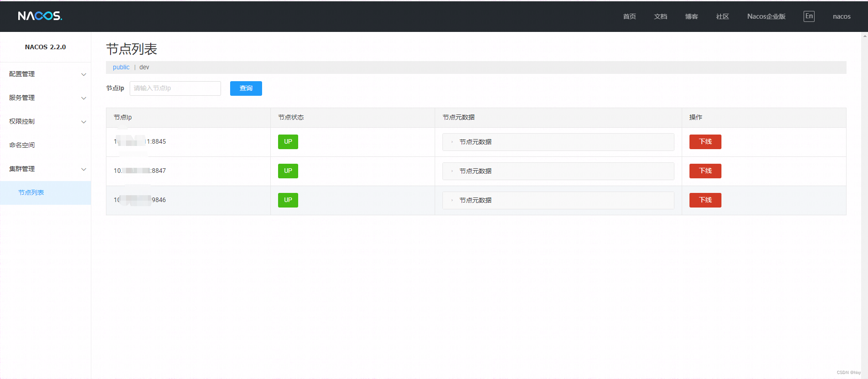Take the 8845 node offline with 下线
Image resolution: width=868 pixels, height=379 pixels.
pyautogui.click(x=705, y=142)
